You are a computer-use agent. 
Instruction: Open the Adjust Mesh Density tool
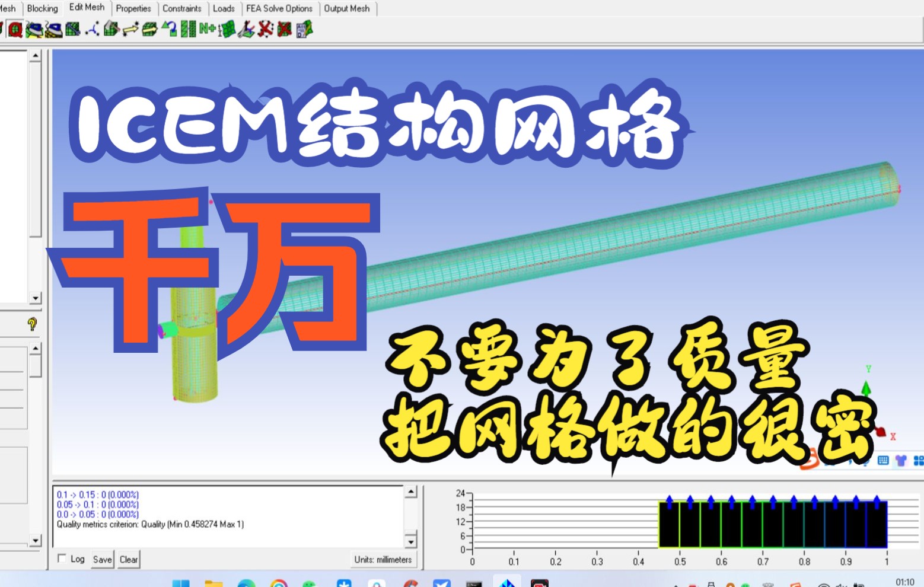[189, 29]
